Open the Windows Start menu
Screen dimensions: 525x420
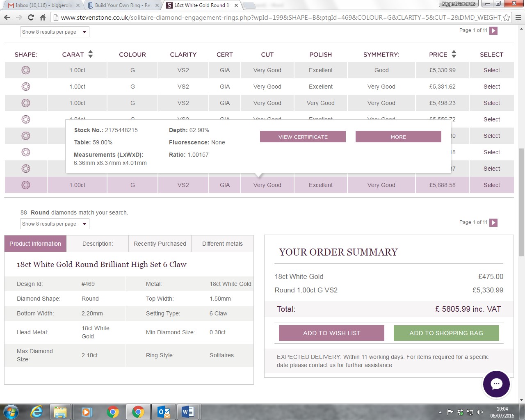[11, 412]
